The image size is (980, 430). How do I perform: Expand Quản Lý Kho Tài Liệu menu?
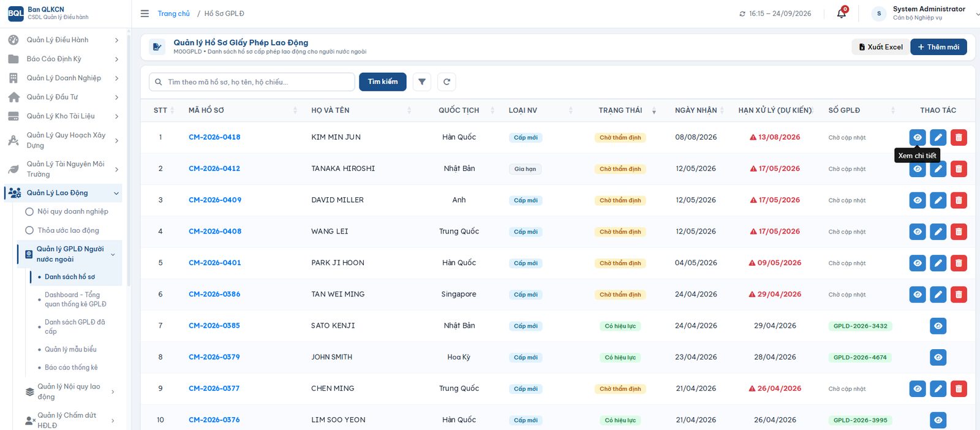pyautogui.click(x=63, y=116)
